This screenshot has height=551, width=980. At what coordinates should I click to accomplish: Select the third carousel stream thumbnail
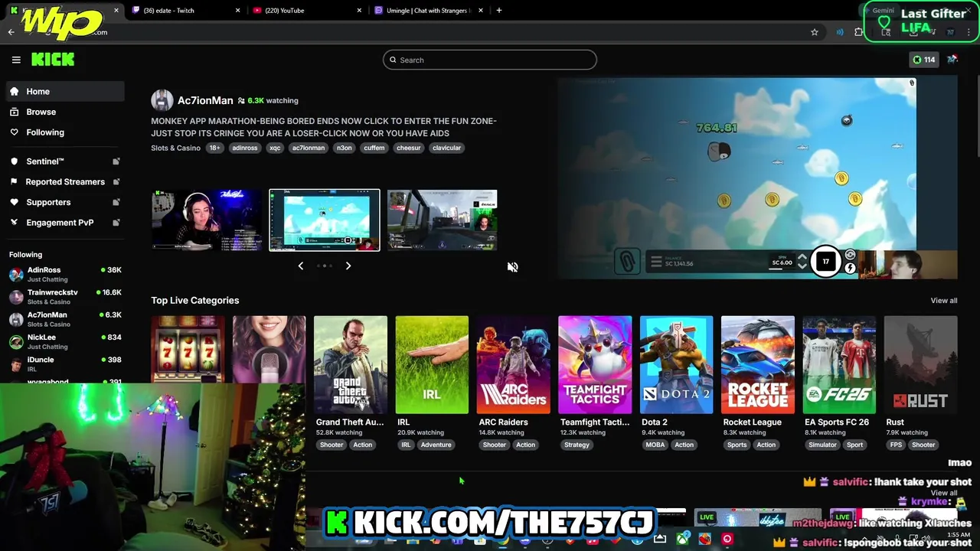[x=442, y=220]
